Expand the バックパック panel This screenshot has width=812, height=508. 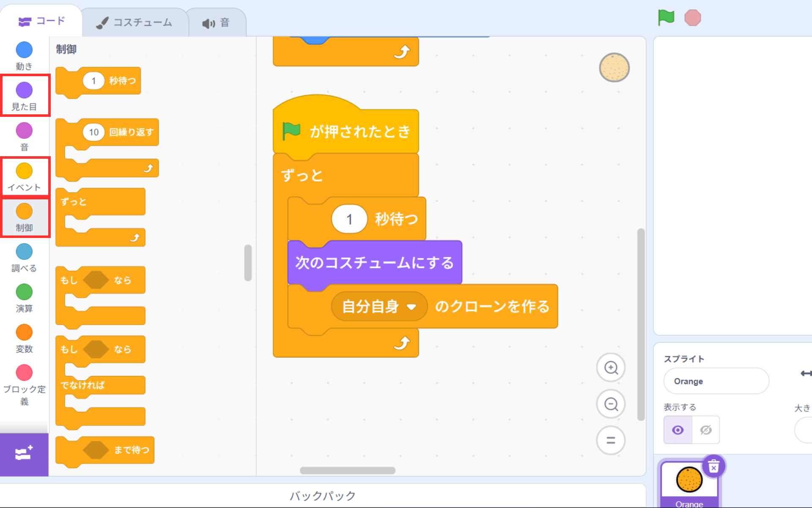point(322,495)
